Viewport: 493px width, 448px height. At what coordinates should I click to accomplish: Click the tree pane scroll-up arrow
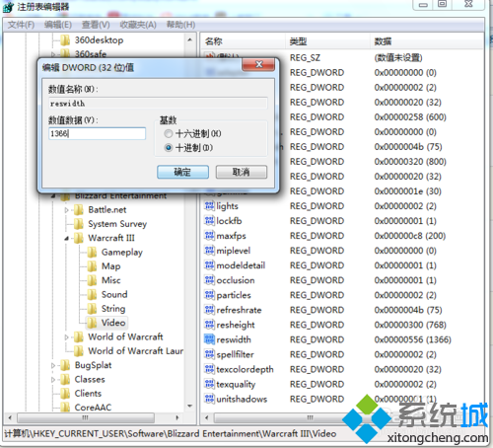[190, 39]
